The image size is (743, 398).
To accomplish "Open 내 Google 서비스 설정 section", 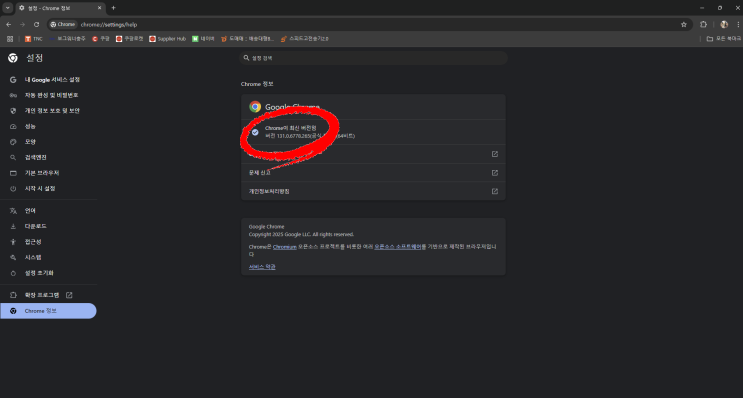I will [x=48, y=80].
